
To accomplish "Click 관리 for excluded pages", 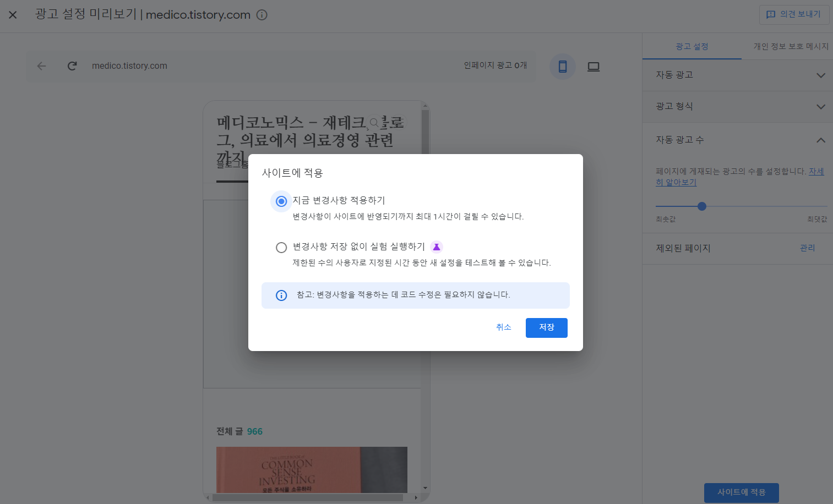I will pyautogui.click(x=808, y=248).
